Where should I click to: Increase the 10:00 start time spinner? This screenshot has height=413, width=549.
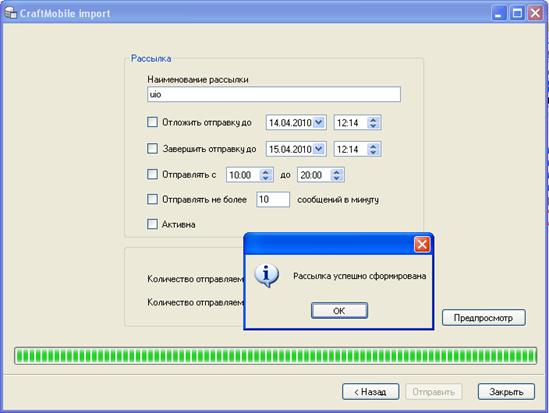[266, 172]
